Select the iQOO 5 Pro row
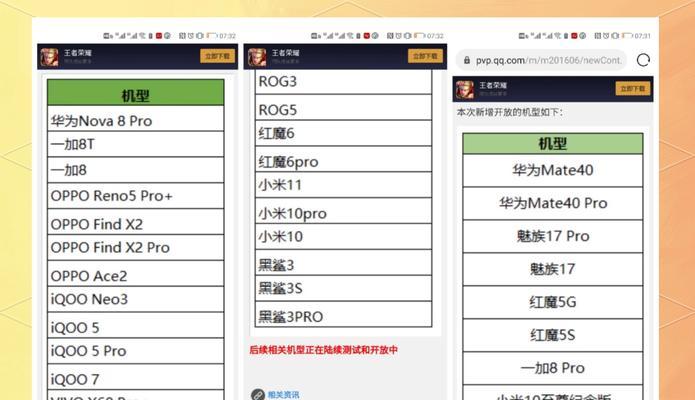The image size is (695, 400). click(x=136, y=351)
